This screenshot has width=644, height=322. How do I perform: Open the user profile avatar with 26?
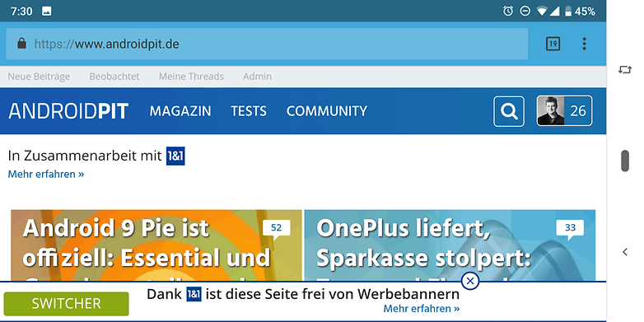point(564,110)
